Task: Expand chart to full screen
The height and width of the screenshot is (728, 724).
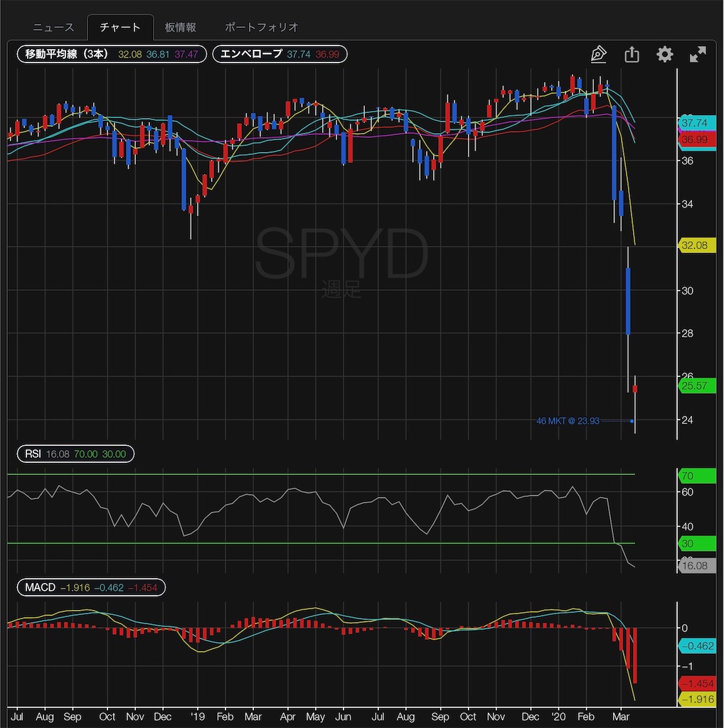Action: click(698, 54)
